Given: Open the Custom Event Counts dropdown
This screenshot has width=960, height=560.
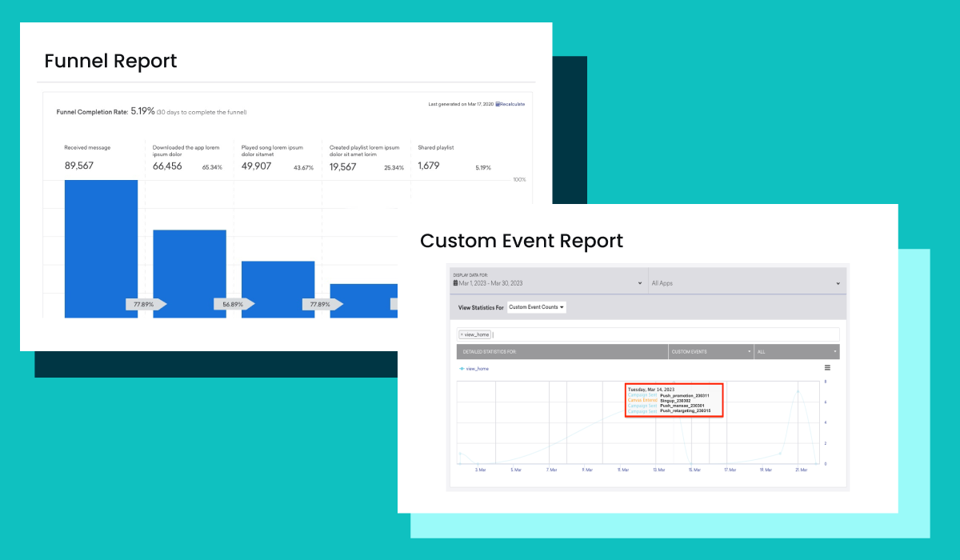Looking at the screenshot, I should [537, 307].
